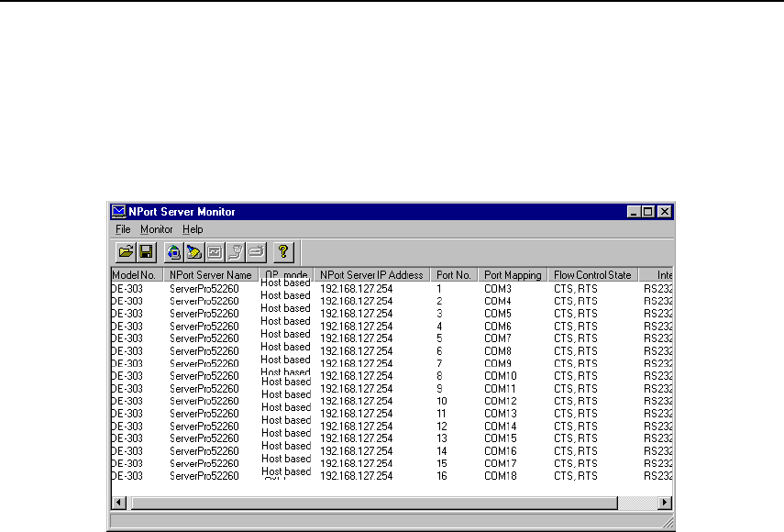Sort by the Port No. column header

pyautogui.click(x=454, y=275)
